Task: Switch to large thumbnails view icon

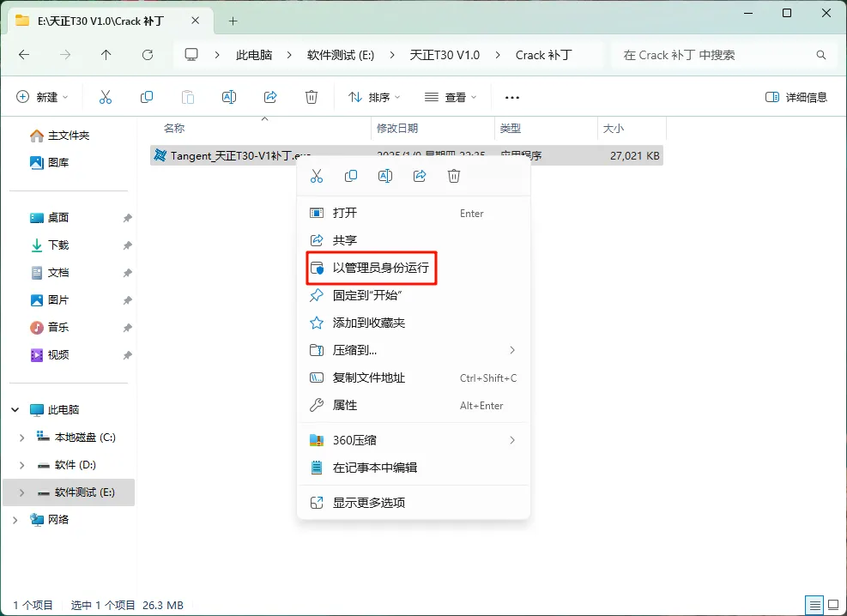Action: pos(834,605)
